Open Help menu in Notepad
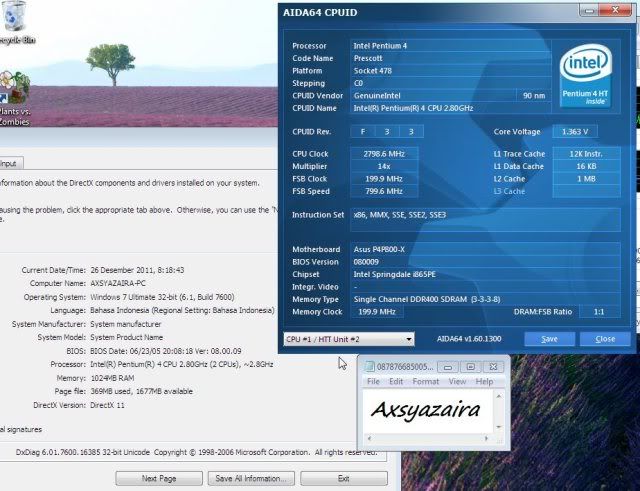Viewport: 640px width, 491px height. [484, 382]
